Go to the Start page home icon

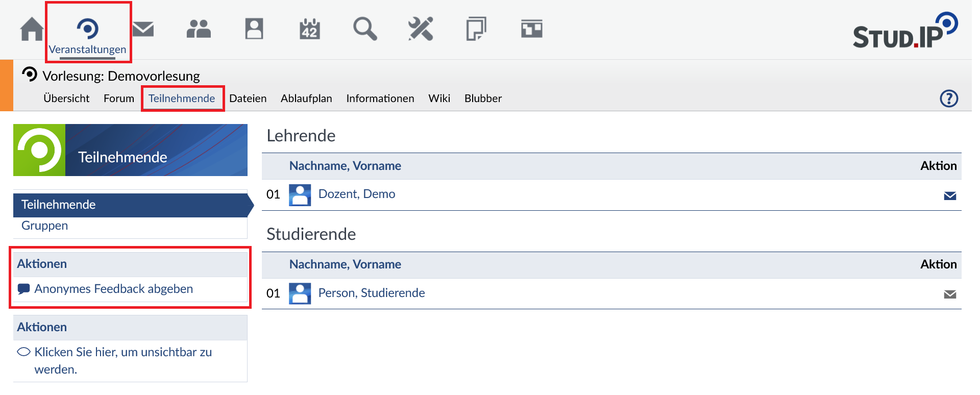(x=32, y=29)
